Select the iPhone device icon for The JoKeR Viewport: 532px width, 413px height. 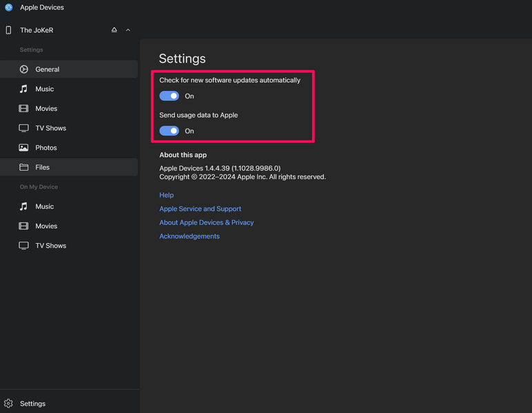9,30
